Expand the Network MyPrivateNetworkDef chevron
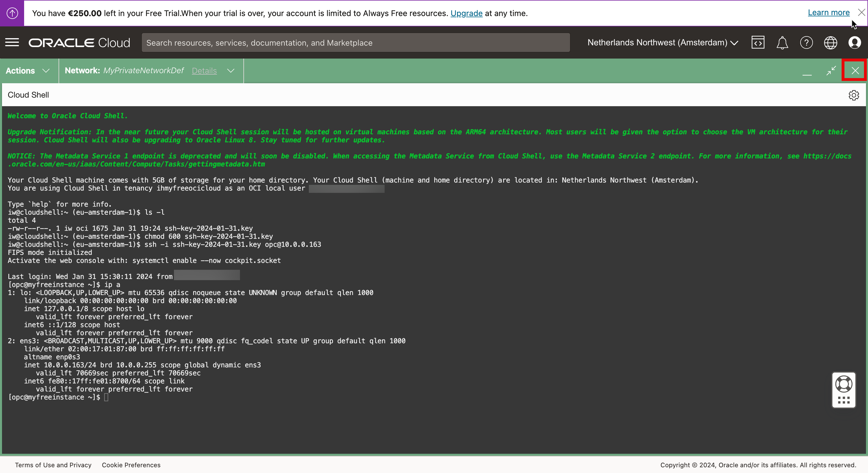868x473 pixels. [x=231, y=71]
